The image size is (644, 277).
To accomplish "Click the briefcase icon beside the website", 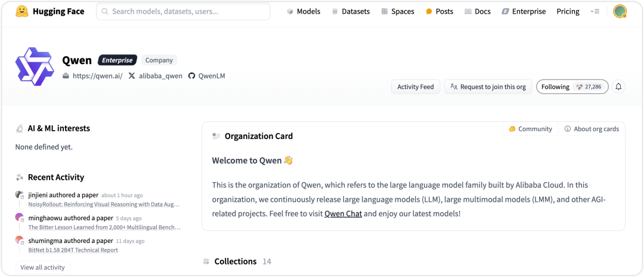I will 66,76.
